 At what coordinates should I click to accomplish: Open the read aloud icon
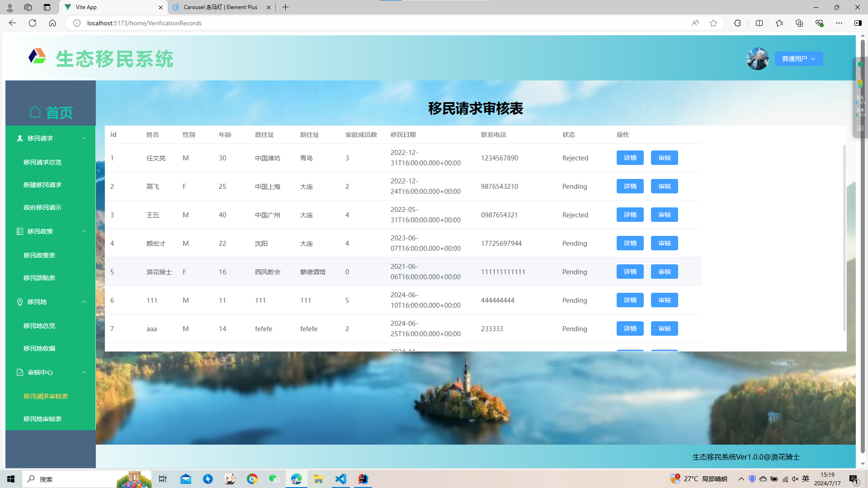[x=695, y=23]
